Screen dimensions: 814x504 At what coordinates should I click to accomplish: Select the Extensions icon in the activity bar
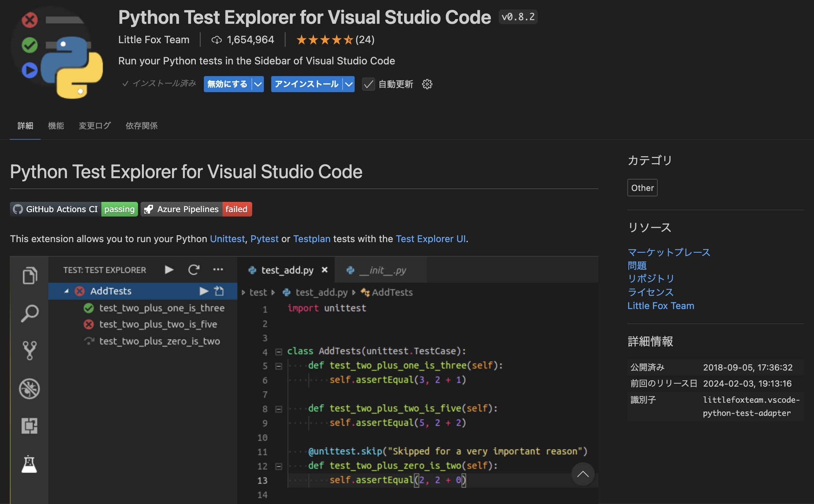coord(29,425)
